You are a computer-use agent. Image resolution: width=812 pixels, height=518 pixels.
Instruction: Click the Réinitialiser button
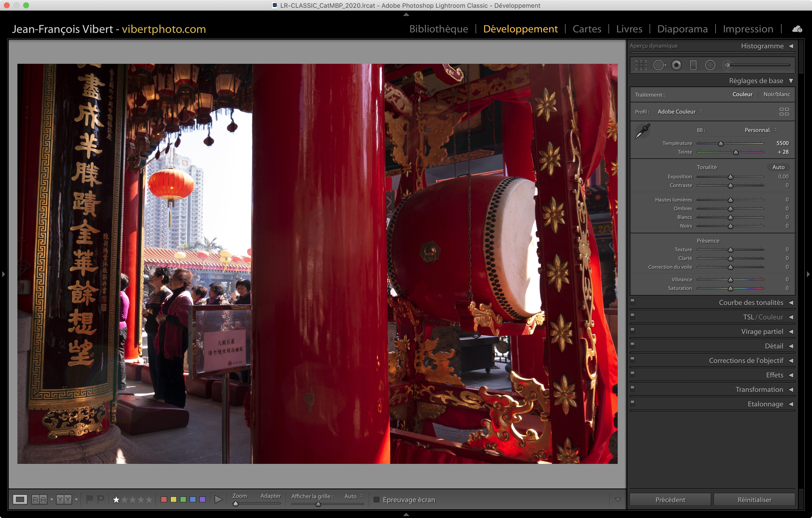point(754,499)
